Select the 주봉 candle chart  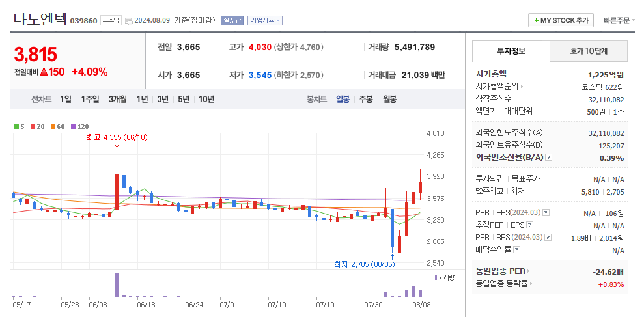point(366,99)
